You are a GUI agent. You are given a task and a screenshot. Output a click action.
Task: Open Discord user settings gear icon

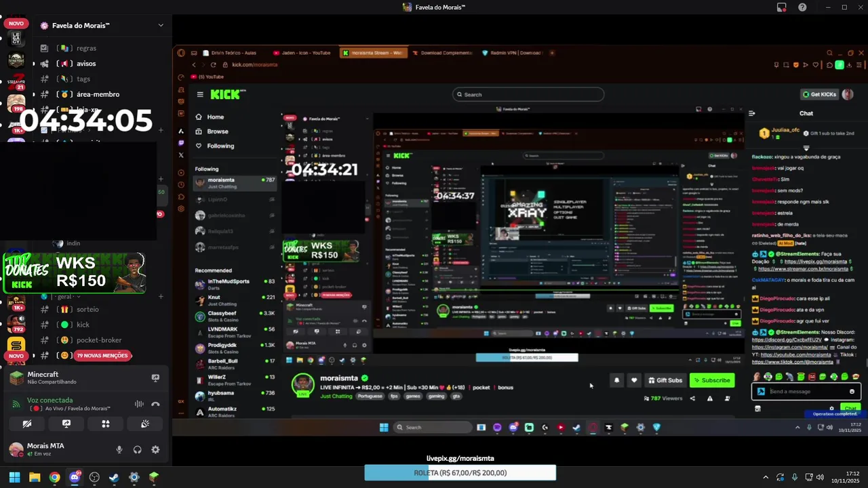[155, 449]
